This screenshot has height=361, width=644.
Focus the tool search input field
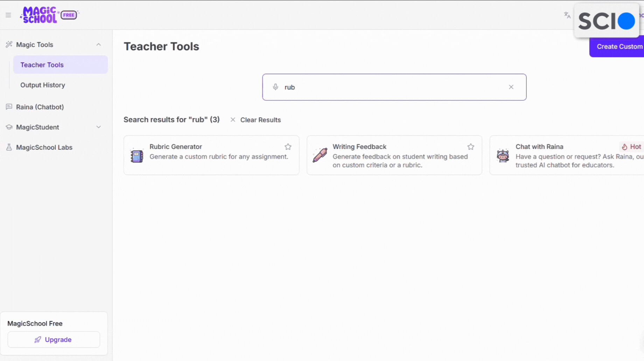click(394, 87)
